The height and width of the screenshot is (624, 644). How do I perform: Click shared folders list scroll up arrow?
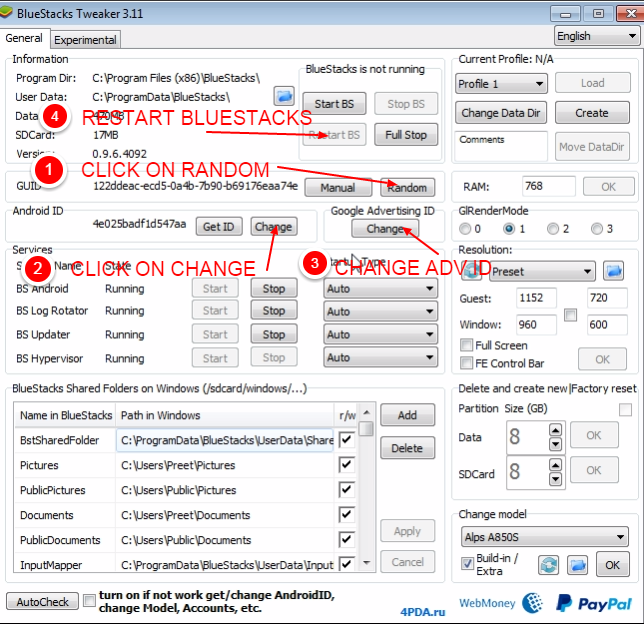tap(366, 412)
